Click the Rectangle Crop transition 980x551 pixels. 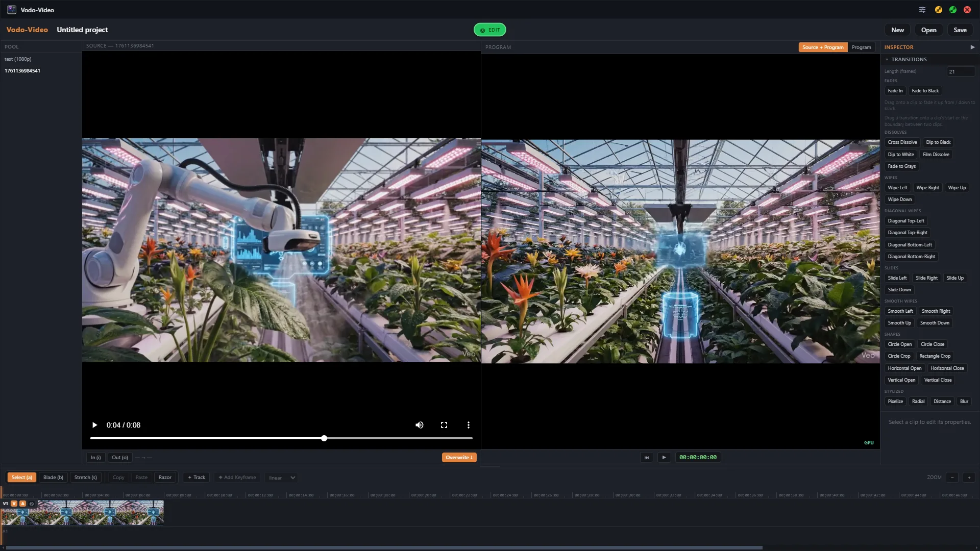point(935,356)
